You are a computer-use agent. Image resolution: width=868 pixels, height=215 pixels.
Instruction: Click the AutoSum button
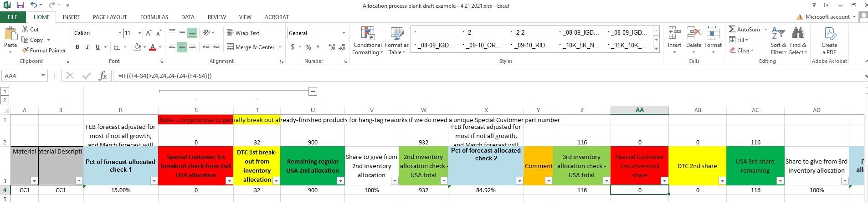(745, 30)
